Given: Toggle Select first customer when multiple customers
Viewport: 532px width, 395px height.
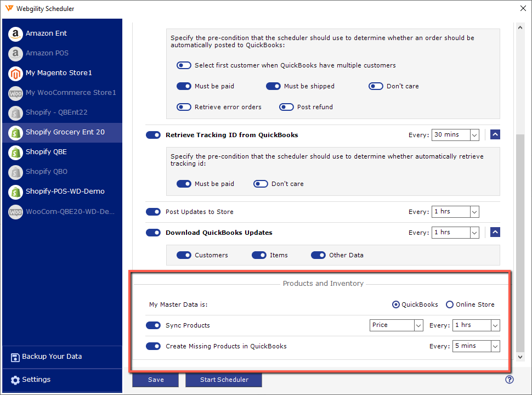Looking at the screenshot, I should [184, 65].
